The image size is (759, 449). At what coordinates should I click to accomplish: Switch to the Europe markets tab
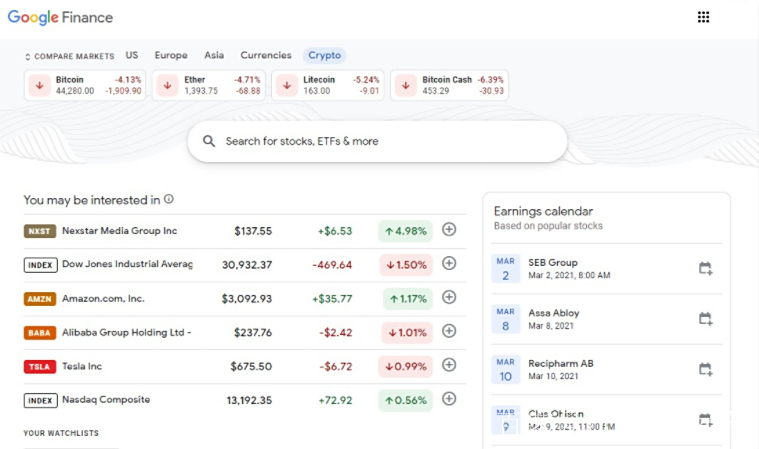coord(171,56)
